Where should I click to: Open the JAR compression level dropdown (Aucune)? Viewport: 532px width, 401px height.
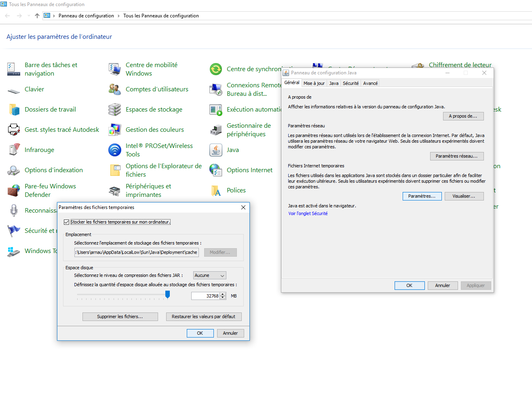tap(210, 275)
